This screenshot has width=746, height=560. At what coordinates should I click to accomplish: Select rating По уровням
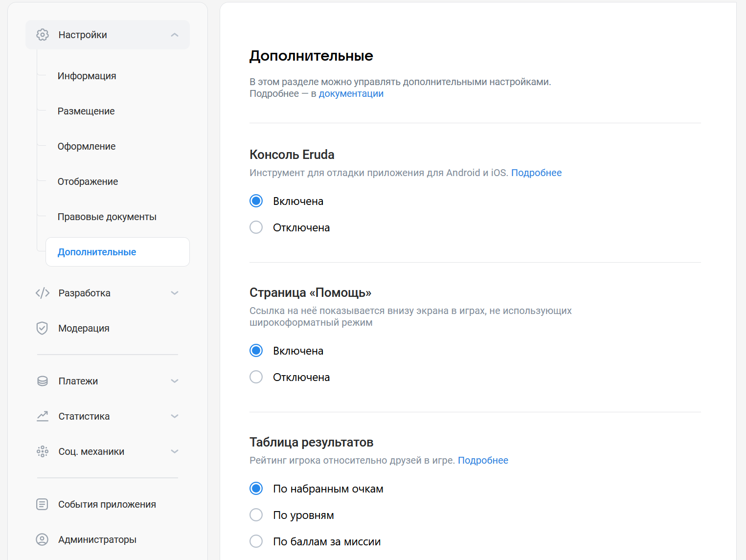256,515
